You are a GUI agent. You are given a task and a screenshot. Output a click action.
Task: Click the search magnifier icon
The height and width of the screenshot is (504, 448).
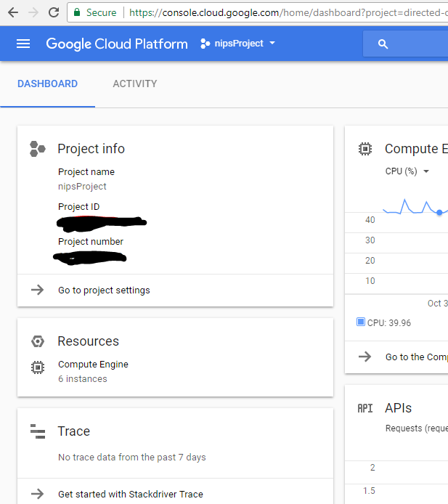point(383,44)
